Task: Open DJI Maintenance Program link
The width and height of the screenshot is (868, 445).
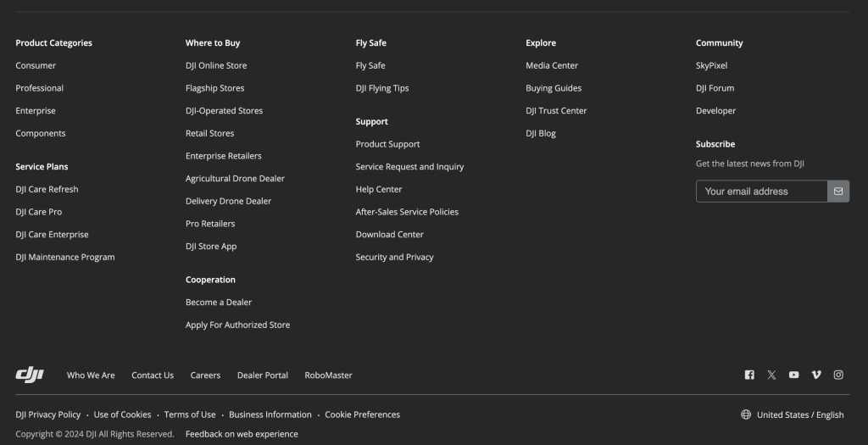Action: [65, 258]
